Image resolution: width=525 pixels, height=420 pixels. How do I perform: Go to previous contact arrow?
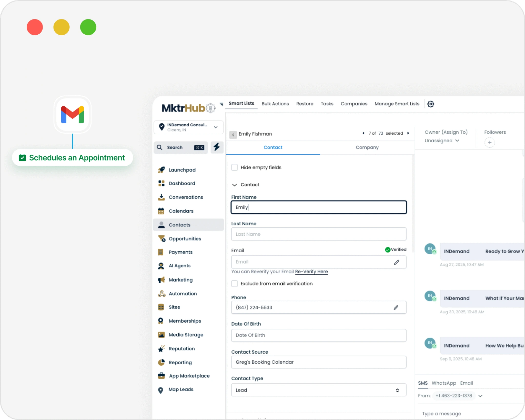(x=363, y=133)
